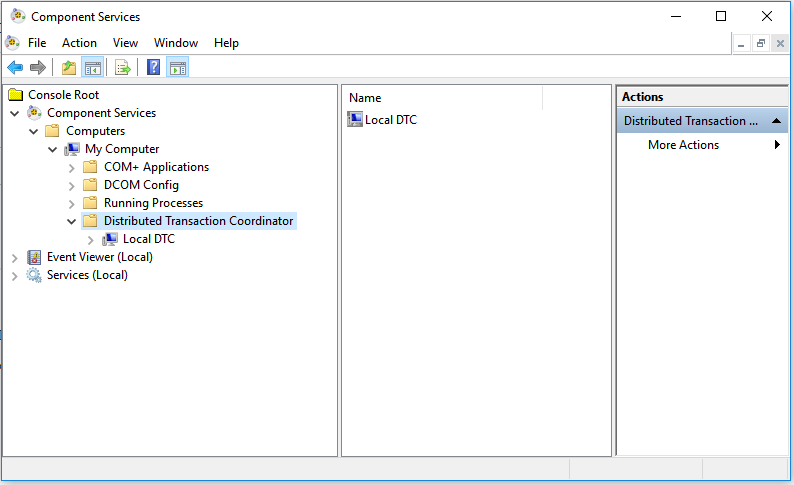Open More Actions submenu in Actions pane
This screenshot has width=794, height=485.
coord(684,145)
